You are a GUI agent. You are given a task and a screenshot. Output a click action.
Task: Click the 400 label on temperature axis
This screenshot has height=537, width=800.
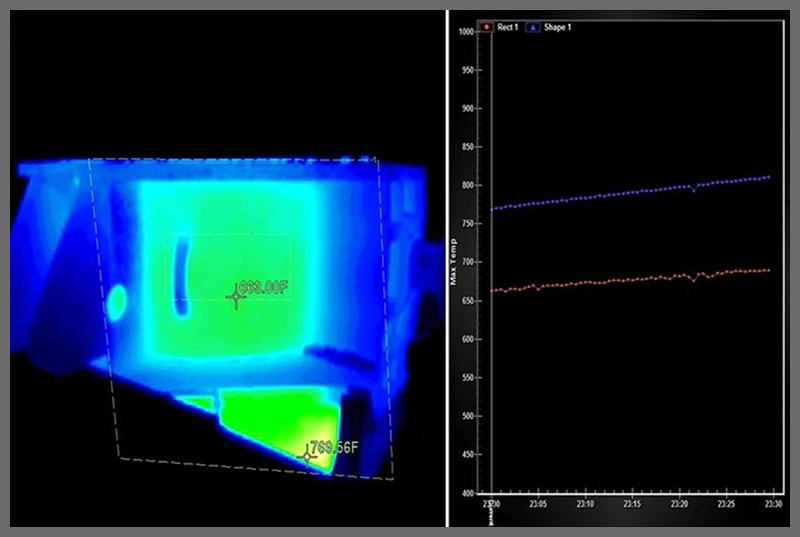pos(467,493)
